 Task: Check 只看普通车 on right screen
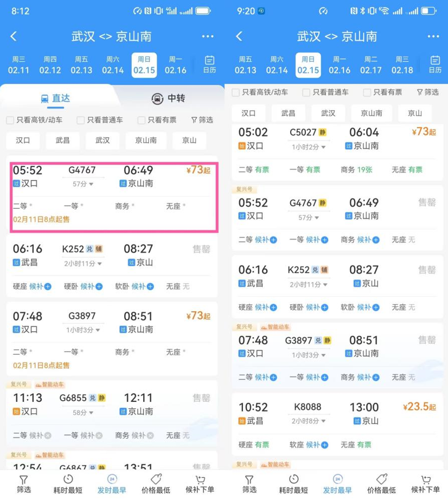pyautogui.click(x=306, y=93)
